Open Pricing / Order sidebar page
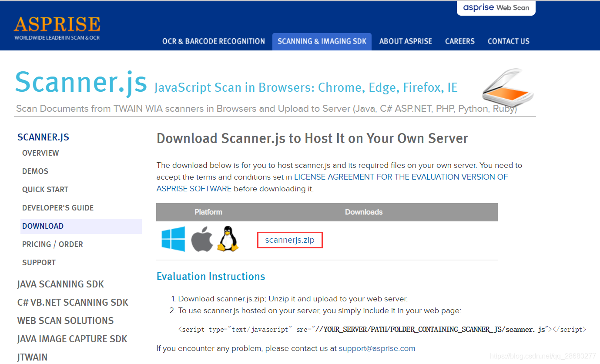Image resolution: width=600 pixels, height=364 pixels. coord(53,244)
